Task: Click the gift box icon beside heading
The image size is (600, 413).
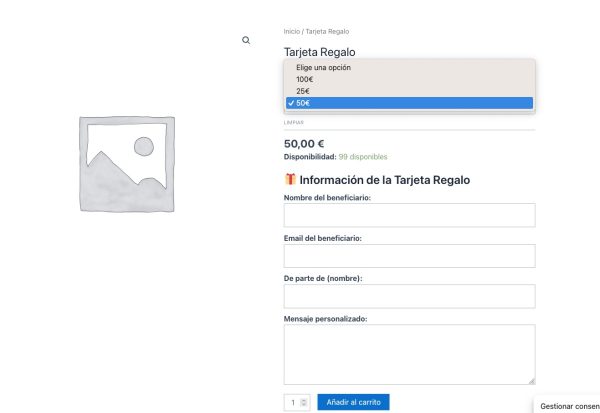Action: pyautogui.click(x=290, y=180)
